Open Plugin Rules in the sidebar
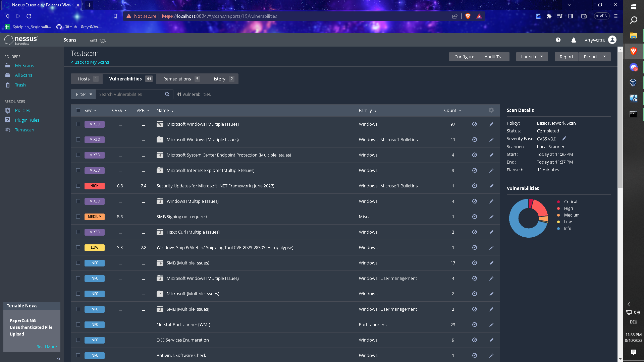Screen dimensions: 644x362 point(27,120)
